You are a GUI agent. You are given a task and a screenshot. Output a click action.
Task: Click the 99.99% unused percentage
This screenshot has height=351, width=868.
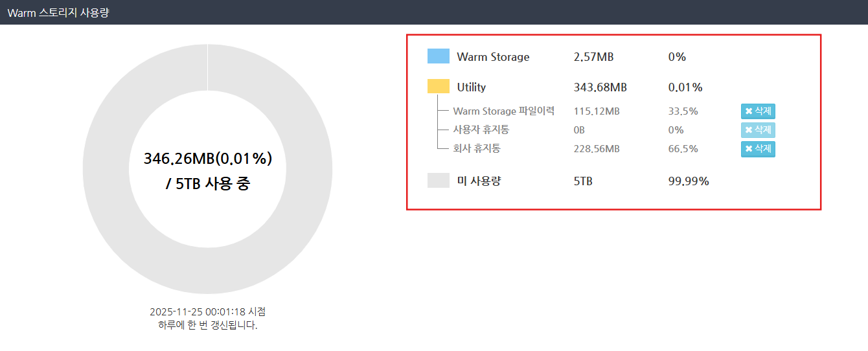point(688,181)
